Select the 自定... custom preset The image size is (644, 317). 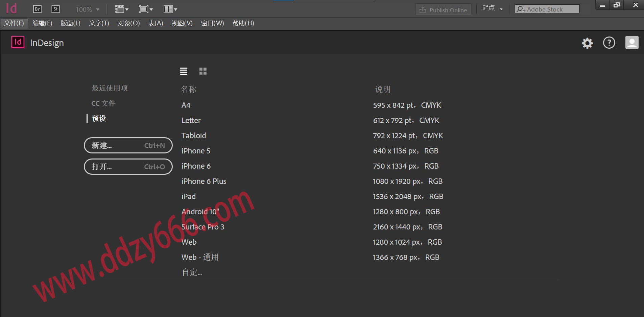192,272
